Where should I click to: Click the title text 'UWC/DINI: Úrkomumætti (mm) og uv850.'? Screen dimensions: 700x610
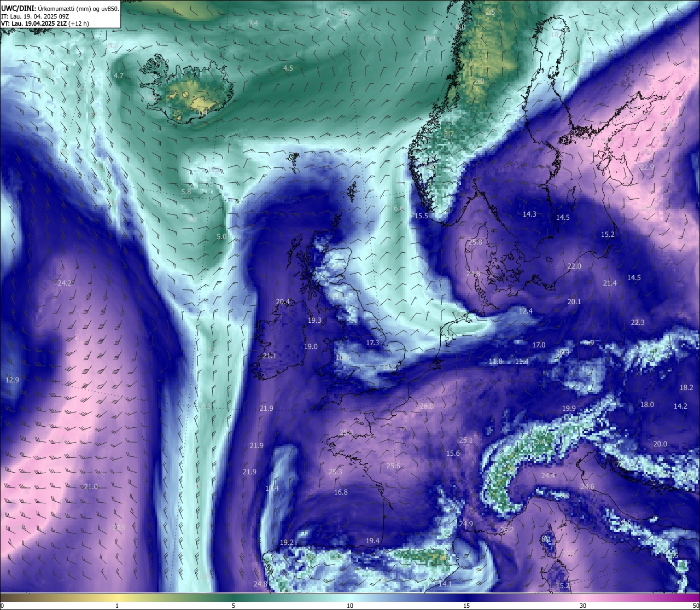[60, 8]
